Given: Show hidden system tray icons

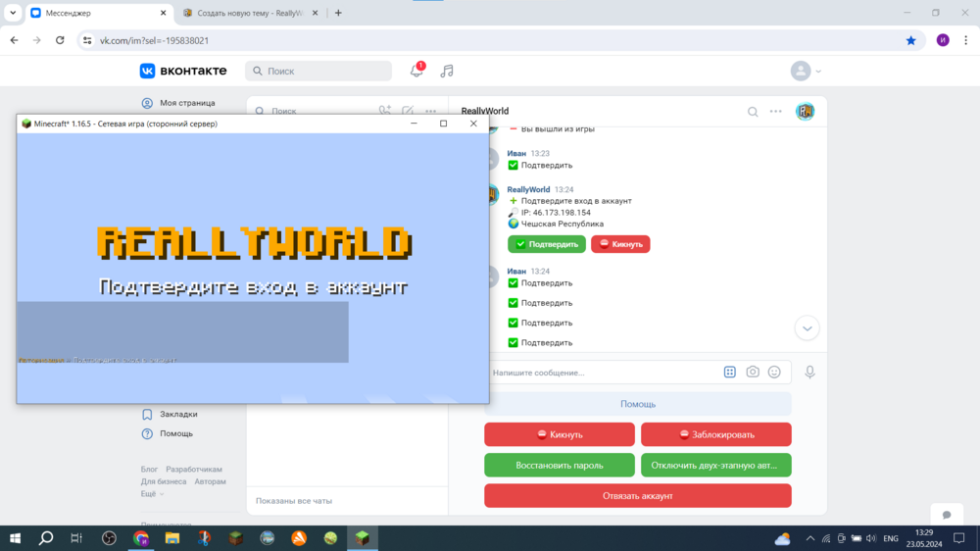Looking at the screenshot, I should 810,538.
